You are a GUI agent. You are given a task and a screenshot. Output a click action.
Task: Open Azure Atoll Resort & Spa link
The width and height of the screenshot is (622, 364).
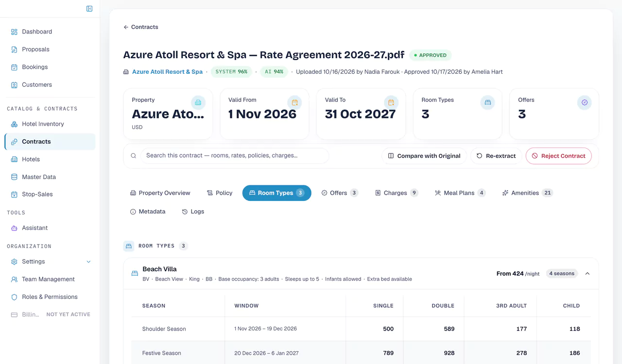(167, 72)
